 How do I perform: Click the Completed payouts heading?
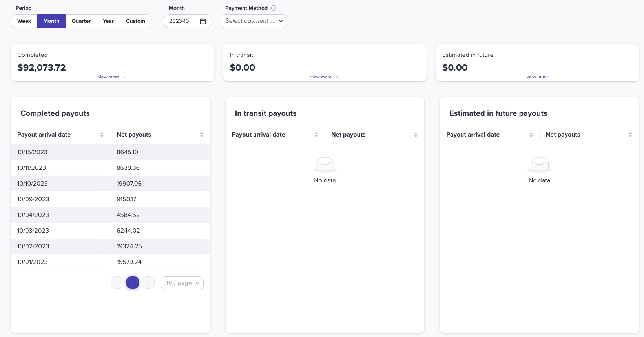(55, 113)
